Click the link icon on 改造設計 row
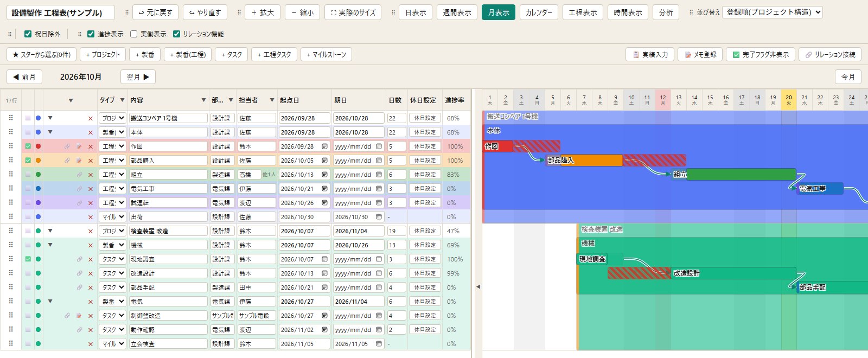The width and height of the screenshot is (868, 358). coord(79,273)
